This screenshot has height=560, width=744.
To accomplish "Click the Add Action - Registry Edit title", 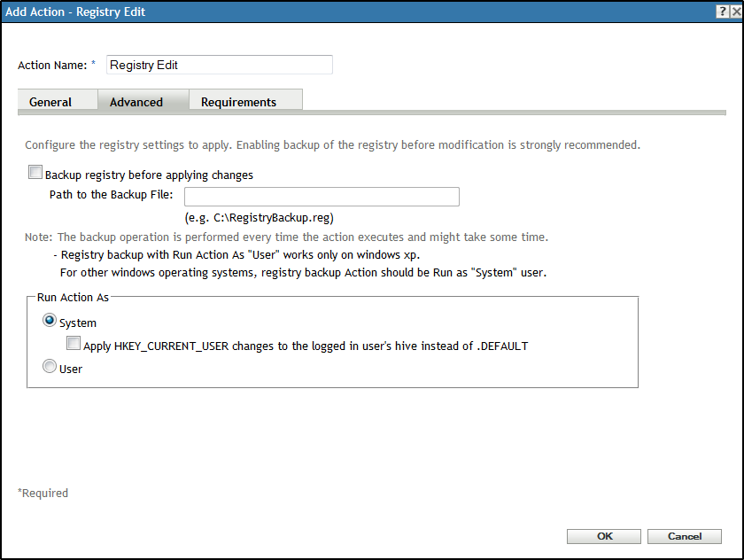I will click(x=75, y=12).
